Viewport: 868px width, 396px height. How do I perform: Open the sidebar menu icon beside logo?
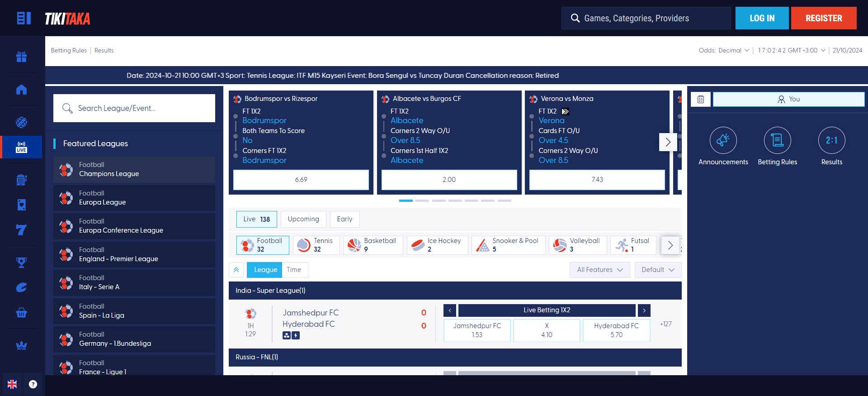(24, 18)
